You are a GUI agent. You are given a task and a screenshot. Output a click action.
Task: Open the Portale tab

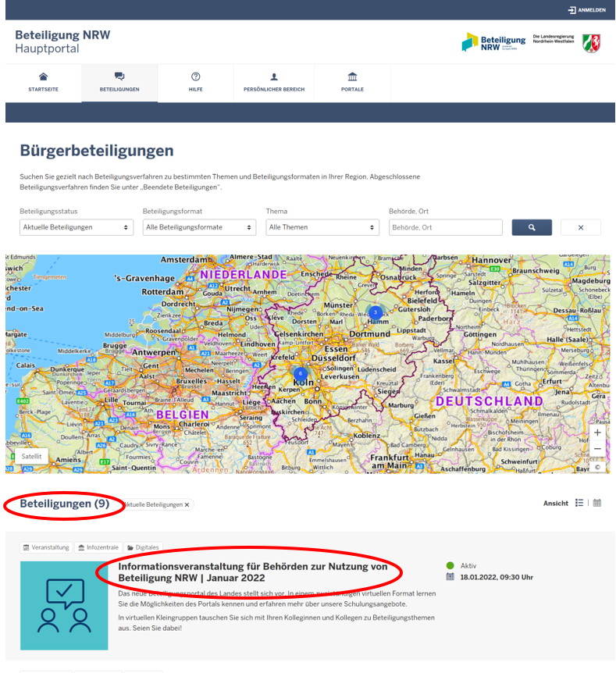pyautogui.click(x=352, y=83)
